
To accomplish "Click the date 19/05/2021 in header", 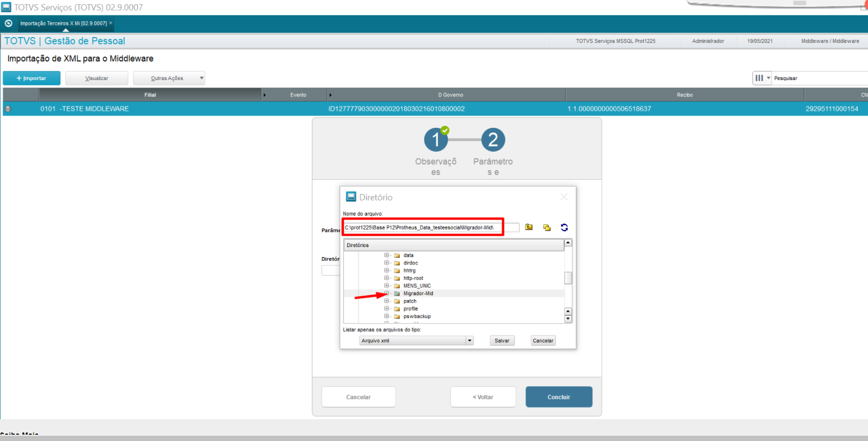I will (x=760, y=41).
